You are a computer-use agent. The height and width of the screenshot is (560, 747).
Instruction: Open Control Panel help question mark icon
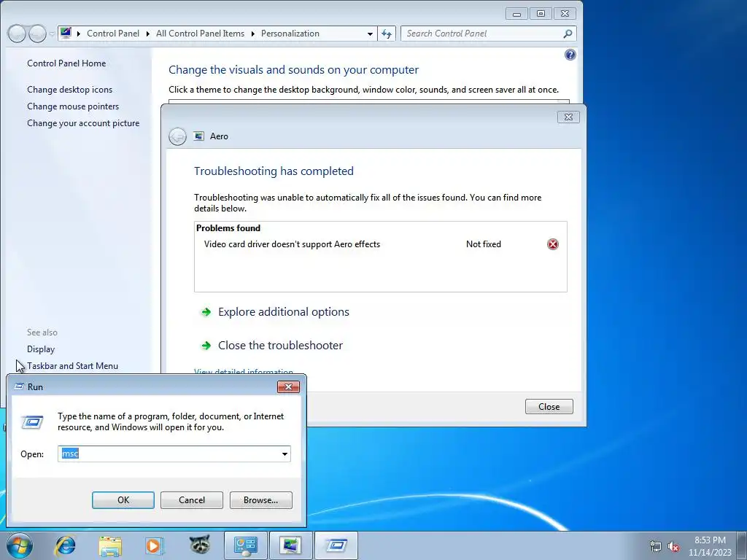click(570, 55)
